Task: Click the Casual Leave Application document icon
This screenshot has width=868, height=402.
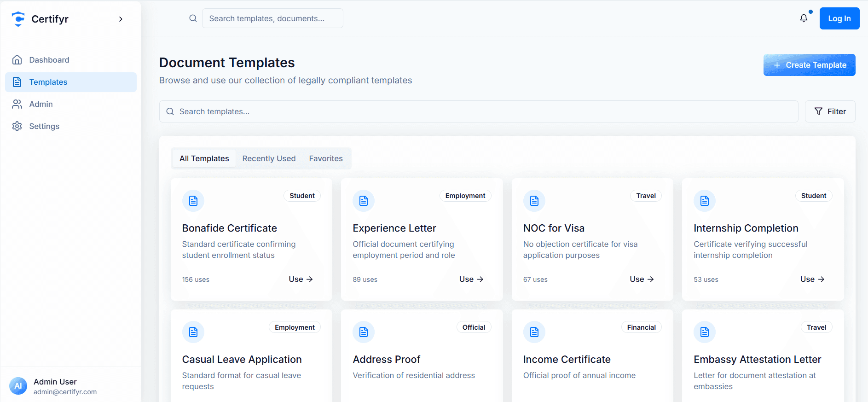Action: [x=193, y=332]
